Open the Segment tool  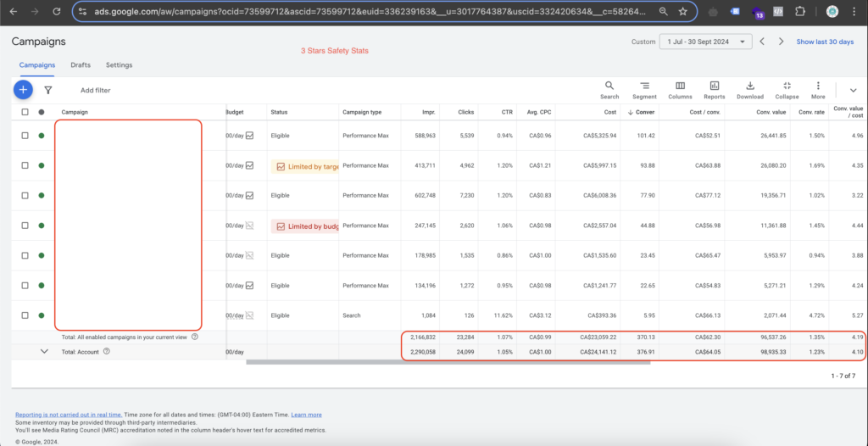[644, 90]
